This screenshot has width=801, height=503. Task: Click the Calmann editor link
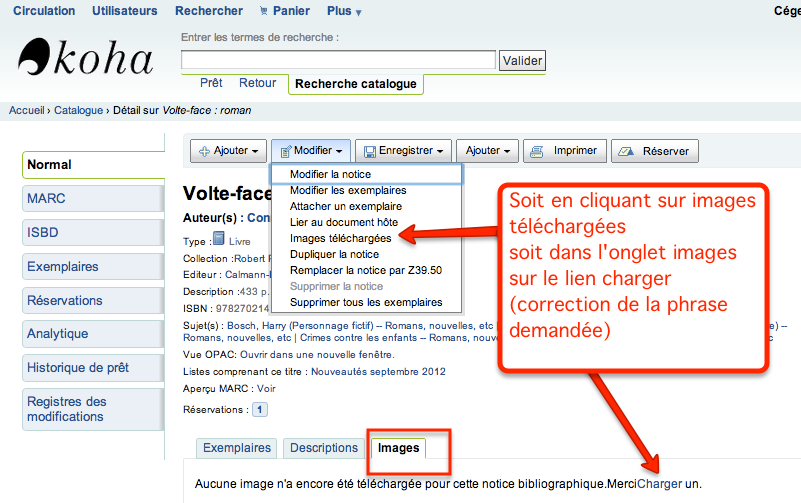coord(247,275)
